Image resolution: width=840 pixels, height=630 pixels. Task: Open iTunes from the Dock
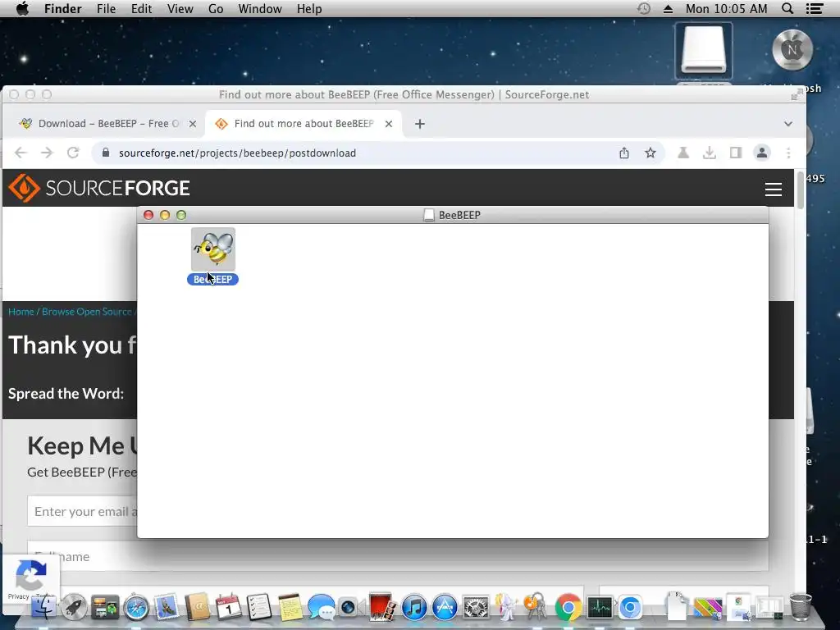414,608
